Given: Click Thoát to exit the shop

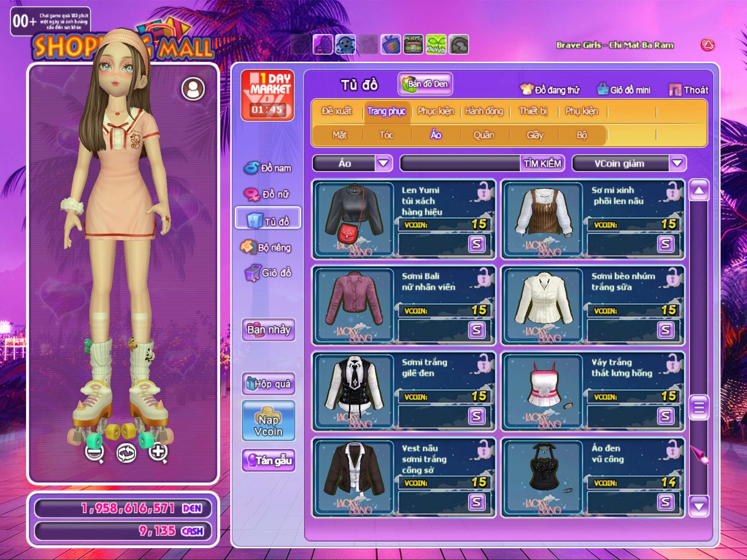Looking at the screenshot, I should pyautogui.click(x=689, y=90).
